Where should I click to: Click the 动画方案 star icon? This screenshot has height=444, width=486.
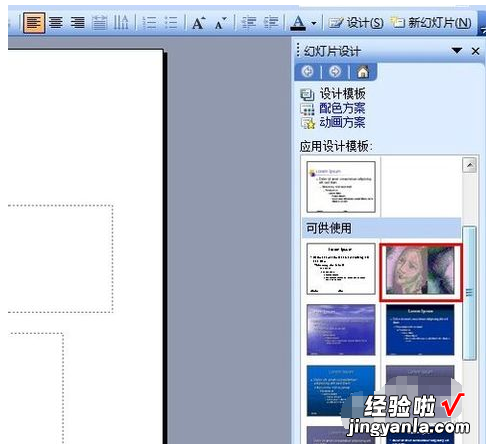click(307, 123)
